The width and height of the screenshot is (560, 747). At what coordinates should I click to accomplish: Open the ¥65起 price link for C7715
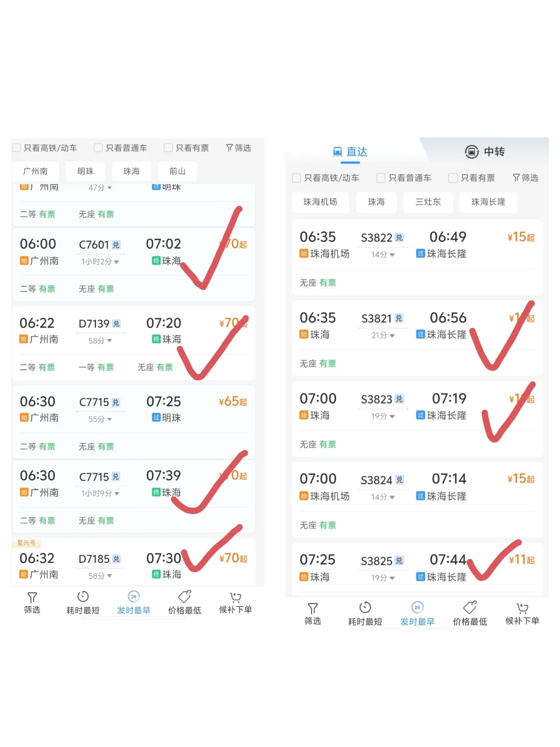(x=232, y=401)
